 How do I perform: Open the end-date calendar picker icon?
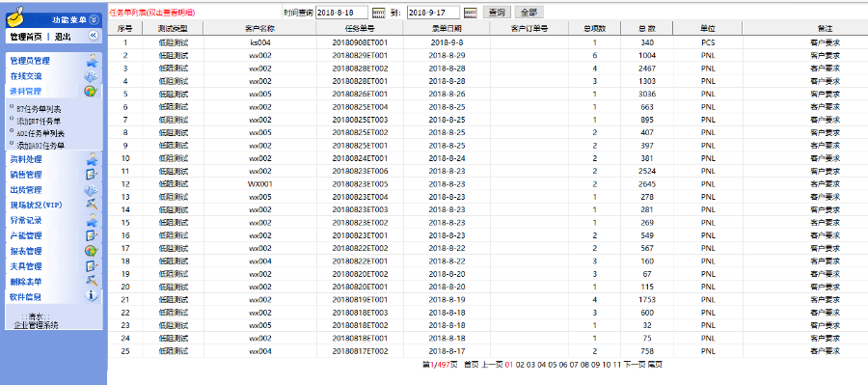[471, 13]
